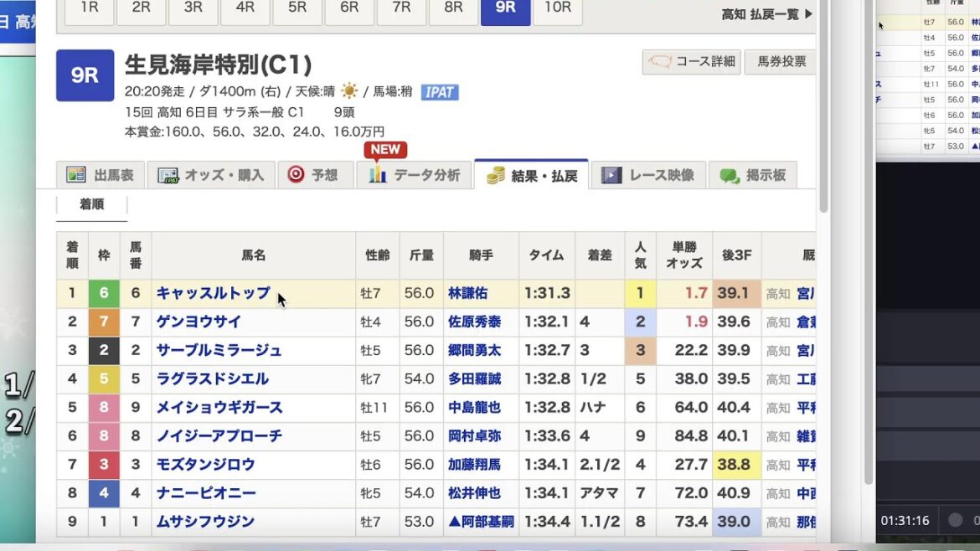Click the IPAT monitor icon on オッズ・購入 tab
The image size is (980, 551).
[x=168, y=174]
